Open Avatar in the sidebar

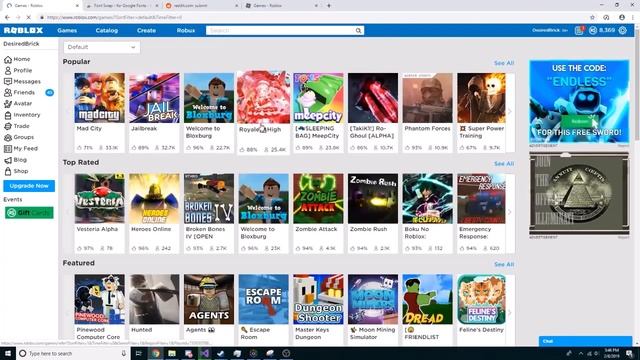(x=18, y=104)
